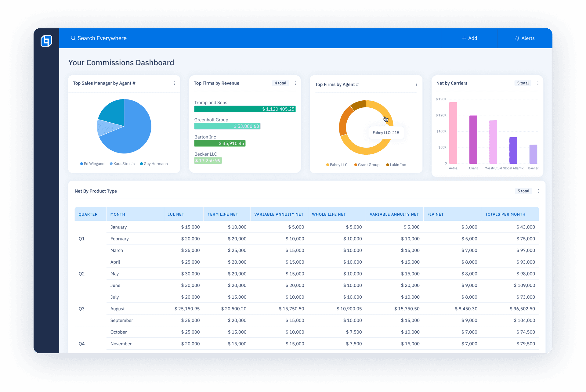586x392 pixels.
Task: Click the bell icon beside Alerts
Action: tap(517, 38)
